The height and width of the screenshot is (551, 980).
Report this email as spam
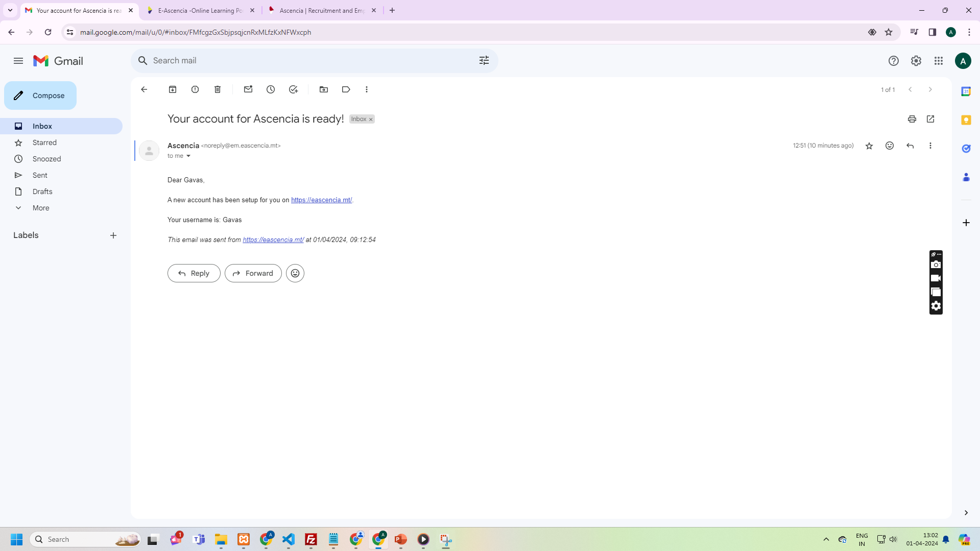coord(195,89)
